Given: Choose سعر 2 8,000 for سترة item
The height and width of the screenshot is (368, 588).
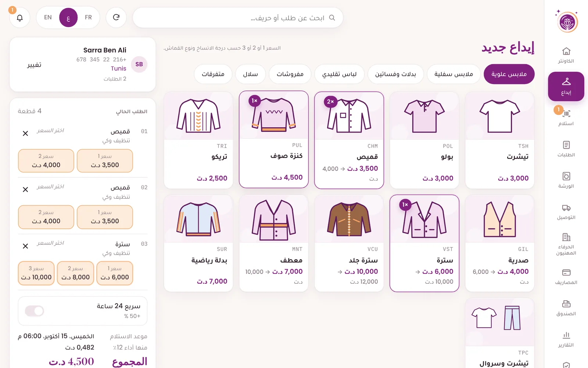Looking at the screenshot, I should click(75, 273).
